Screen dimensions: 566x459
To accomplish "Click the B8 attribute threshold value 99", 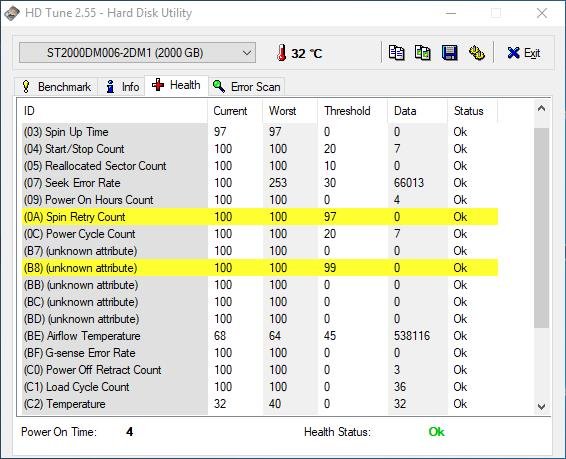I will point(330,268).
